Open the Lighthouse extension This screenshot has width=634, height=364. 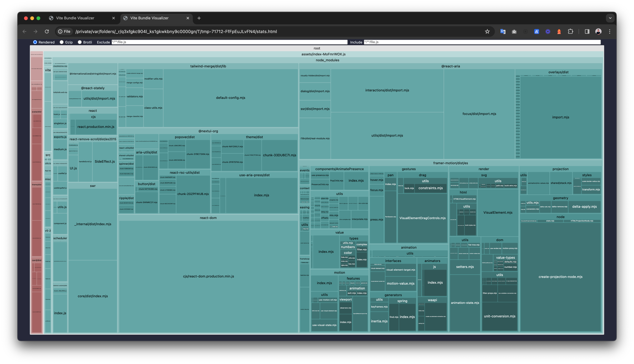(x=559, y=32)
